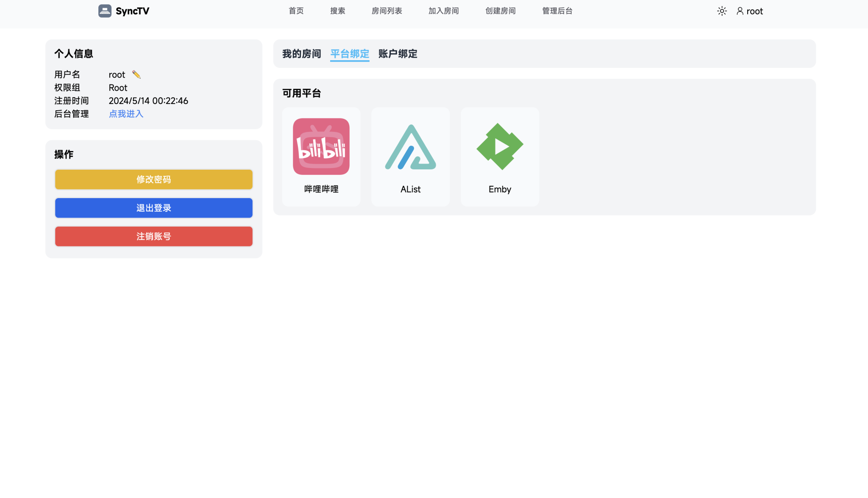The image size is (868, 498).
Task: Open admin panel via 点我进入 link
Action: point(126,114)
